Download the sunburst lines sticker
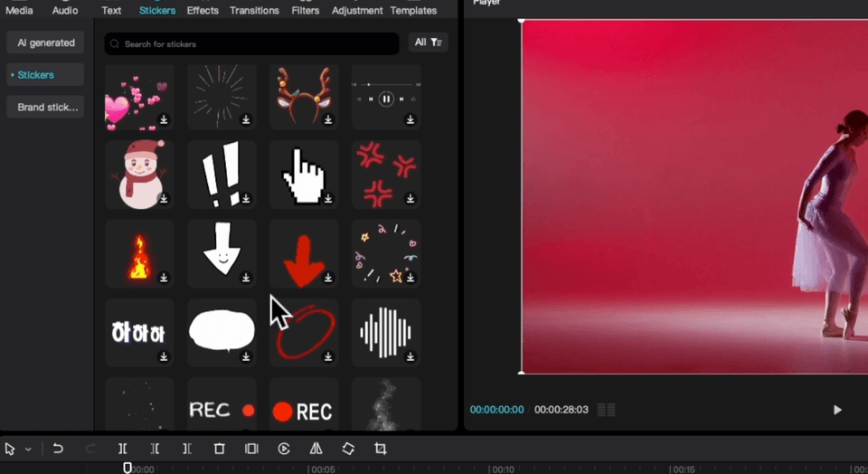 click(246, 119)
